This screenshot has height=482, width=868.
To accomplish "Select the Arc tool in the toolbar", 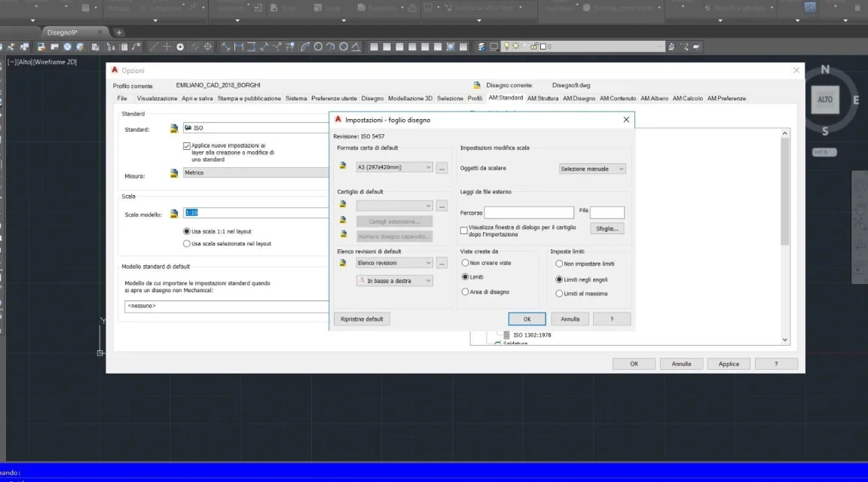I will click(305, 47).
